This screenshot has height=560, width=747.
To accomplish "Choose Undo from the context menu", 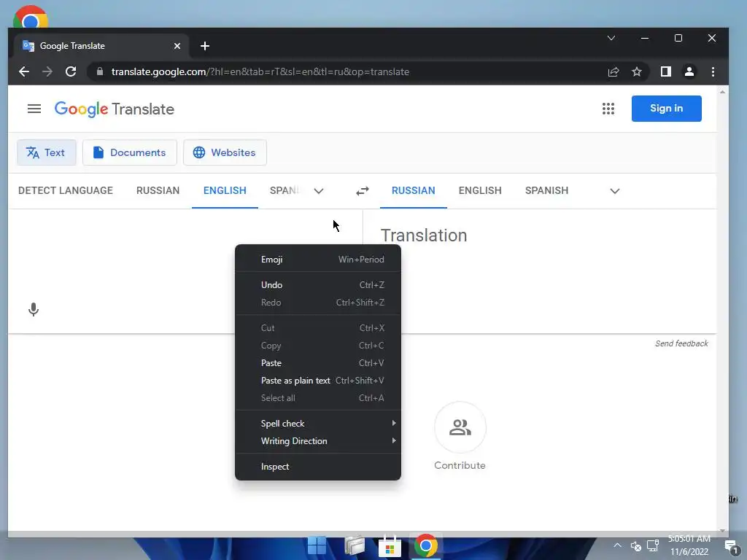I will [318, 285].
